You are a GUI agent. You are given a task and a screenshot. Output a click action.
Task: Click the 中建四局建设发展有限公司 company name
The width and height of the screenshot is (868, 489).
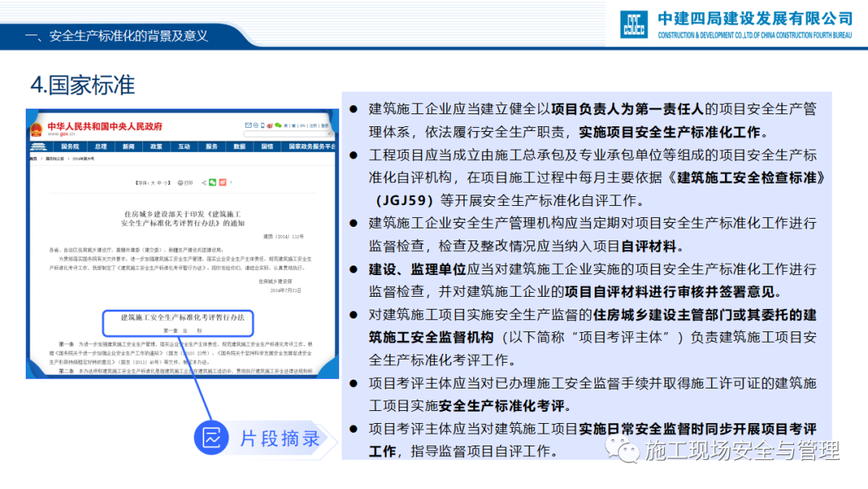coord(755,18)
